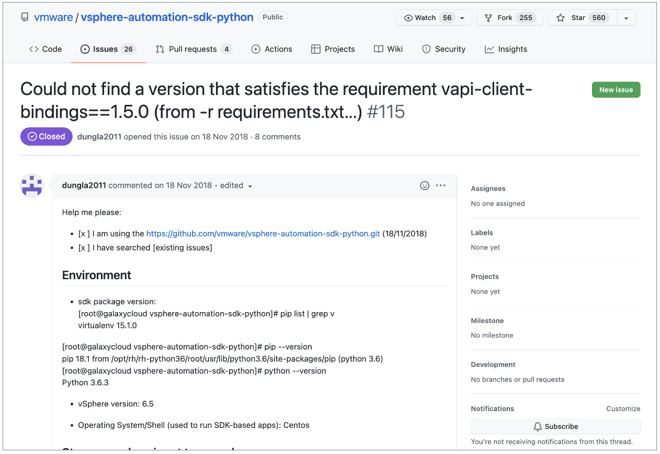
Task: Click the Pull requests count badge 4
Action: point(226,49)
